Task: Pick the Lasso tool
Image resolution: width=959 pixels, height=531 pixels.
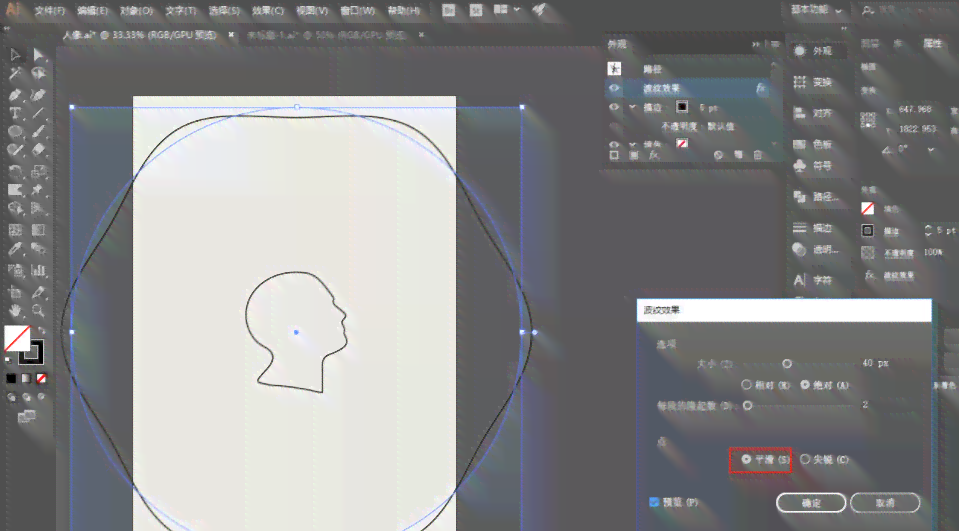Action: (x=39, y=74)
